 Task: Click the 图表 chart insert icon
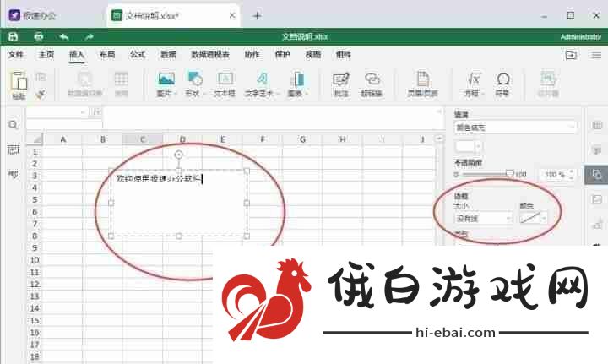297,79
